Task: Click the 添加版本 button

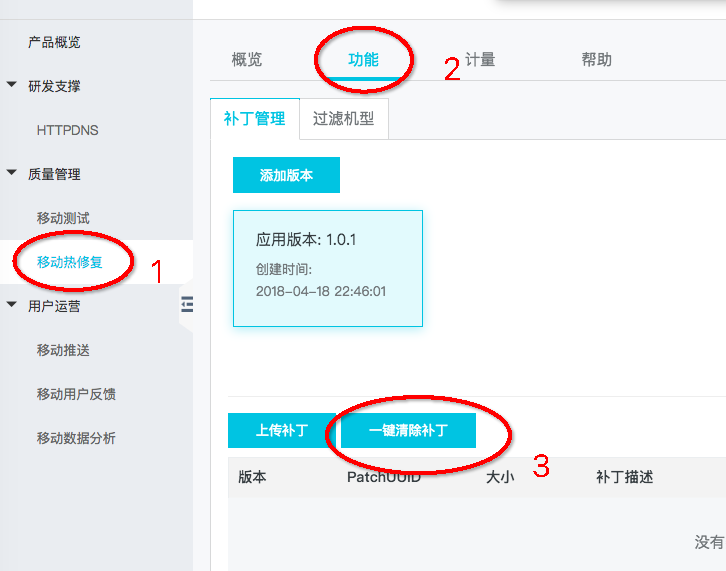Action: pos(286,175)
